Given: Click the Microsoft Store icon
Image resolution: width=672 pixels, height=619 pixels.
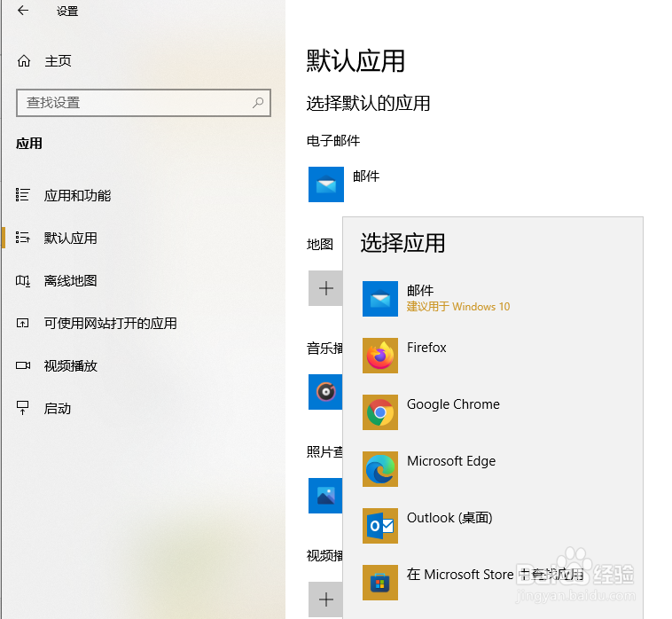Looking at the screenshot, I should [380, 583].
